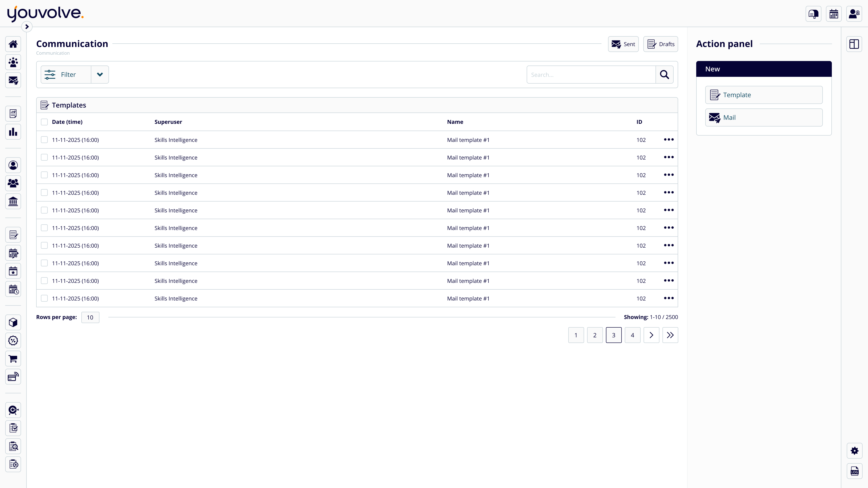Click the 3D box package sidebar icon

point(13,322)
